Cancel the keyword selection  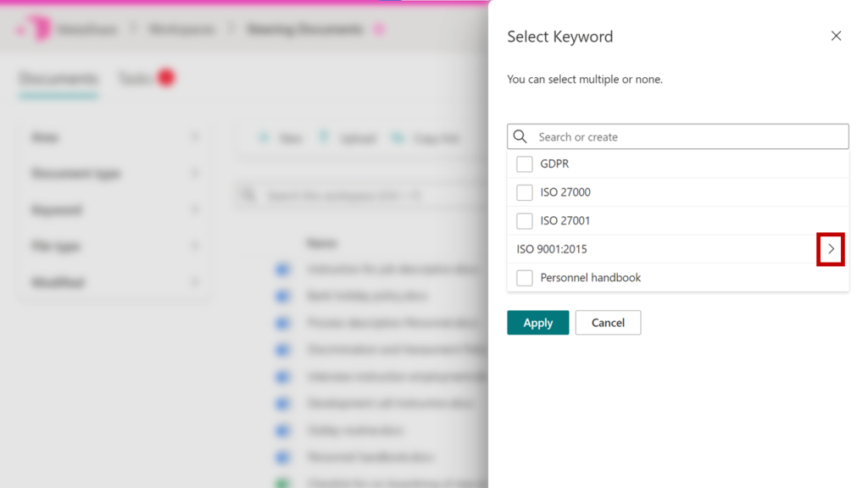tap(608, 323)
